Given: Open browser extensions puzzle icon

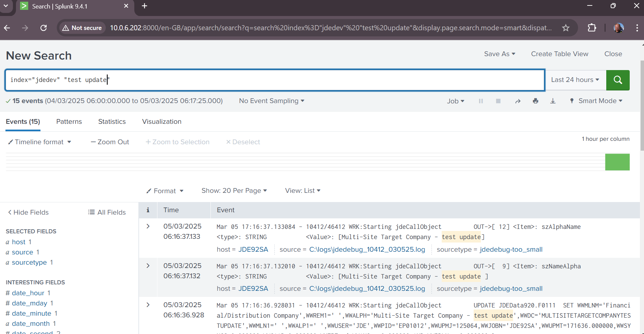Looking at the screenshot, I should pyautogui.click(x=592, y=28).
